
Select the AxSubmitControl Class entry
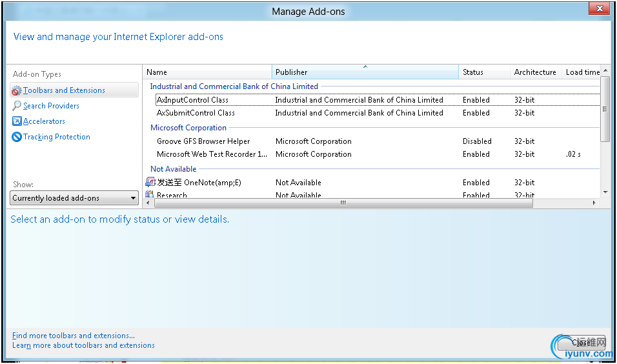[196, 113]
